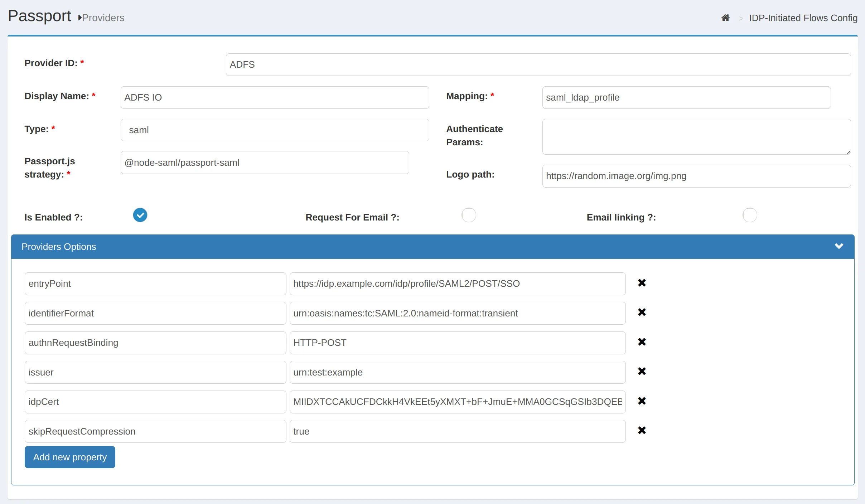
Task: Open the Type saml dropdown
Action: (275, 130)
